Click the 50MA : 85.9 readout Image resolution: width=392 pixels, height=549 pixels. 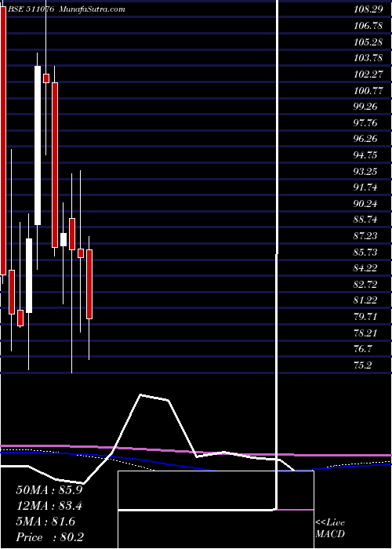[49, 490]
